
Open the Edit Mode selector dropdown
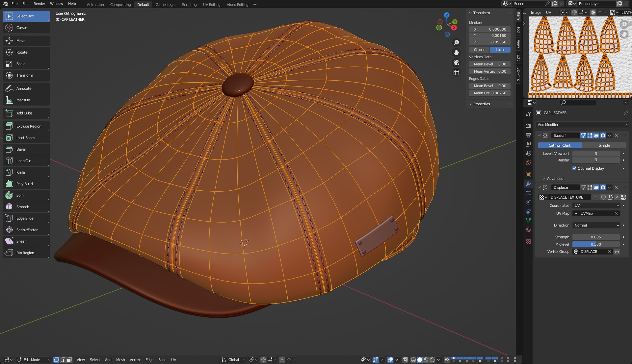[34, 360]
